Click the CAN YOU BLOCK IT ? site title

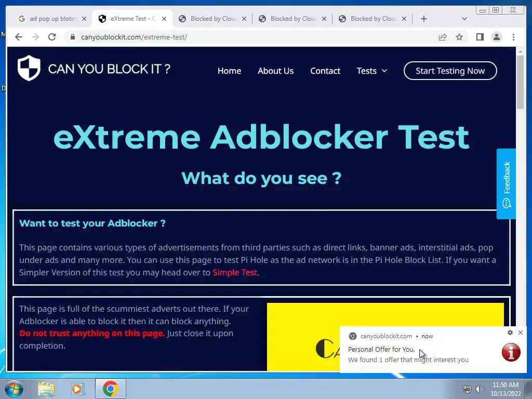tap(109, 69)
